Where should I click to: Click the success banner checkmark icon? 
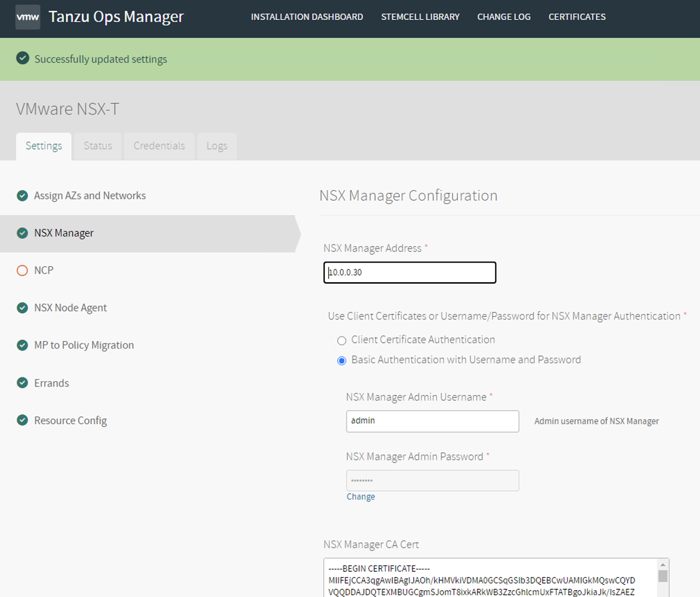pyautogui.click(x=23, y=58)
